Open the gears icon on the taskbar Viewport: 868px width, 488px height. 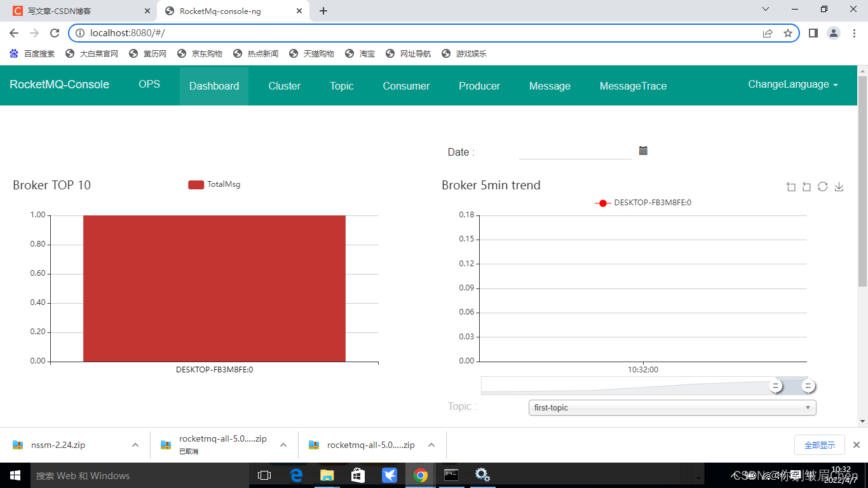pyautogui.click(x=482, y=475)
